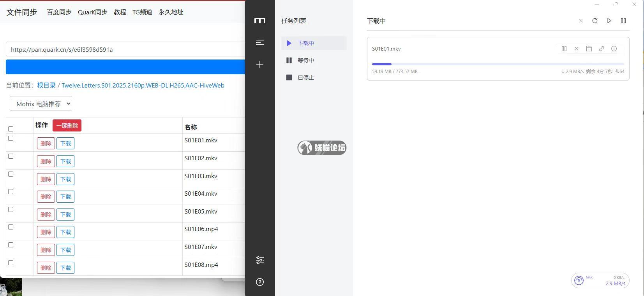Click 下载 button for S01E01.mkv

coord(65,143)
